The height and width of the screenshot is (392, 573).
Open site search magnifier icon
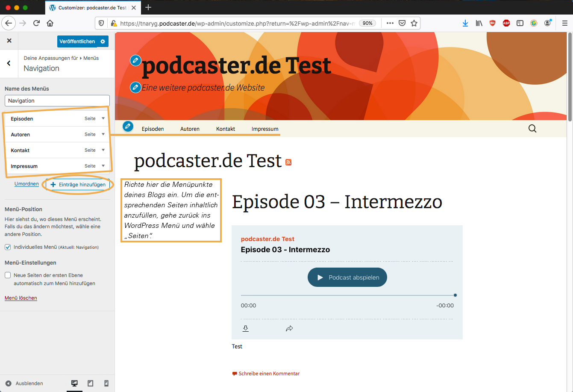pyautogui.click(x=532, y=129)
